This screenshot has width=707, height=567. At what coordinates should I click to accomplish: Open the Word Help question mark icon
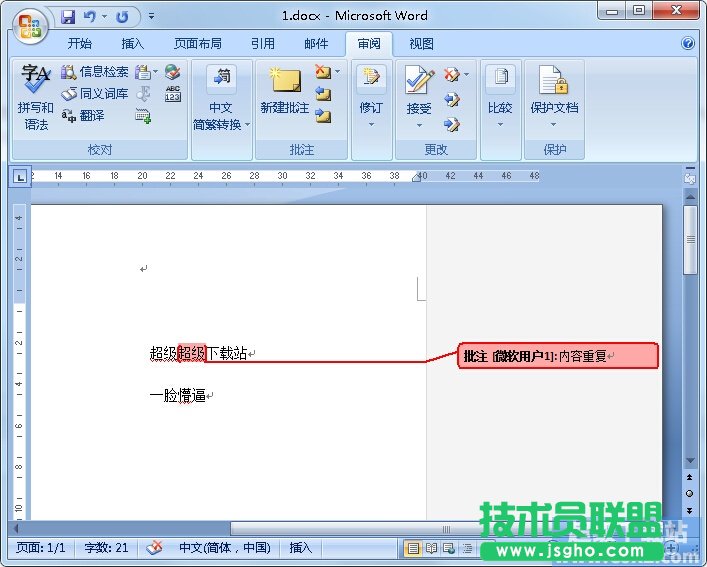tap(688, 44)
